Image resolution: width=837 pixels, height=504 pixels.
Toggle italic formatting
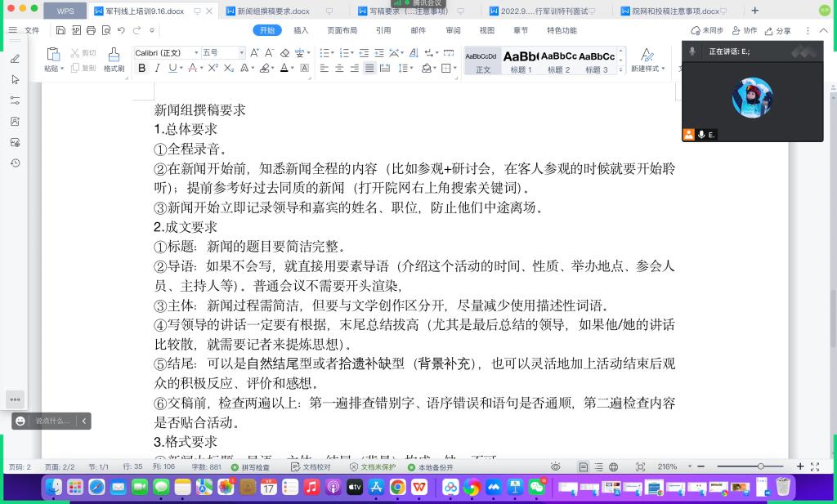(x=157, y=69)
